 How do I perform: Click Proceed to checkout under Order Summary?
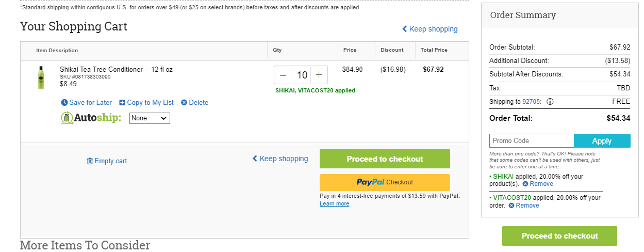(x=559, y=236)
